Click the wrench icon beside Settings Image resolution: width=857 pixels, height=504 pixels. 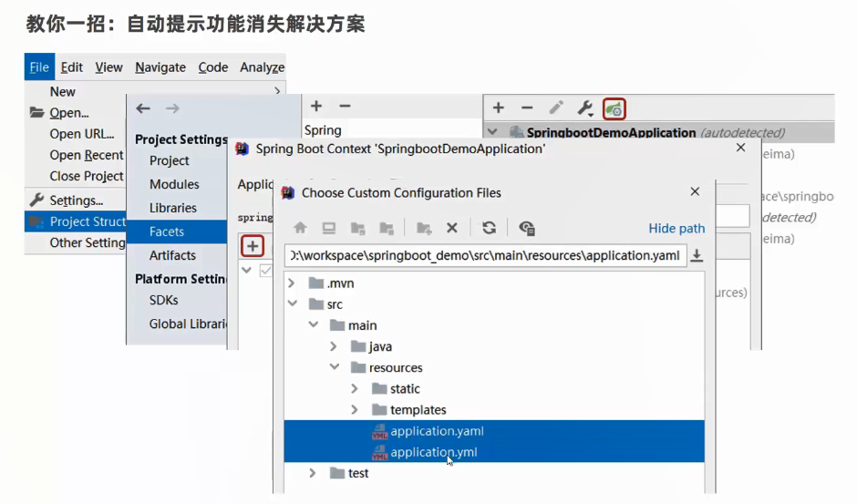pyautogui.click(x=36, y=201)
